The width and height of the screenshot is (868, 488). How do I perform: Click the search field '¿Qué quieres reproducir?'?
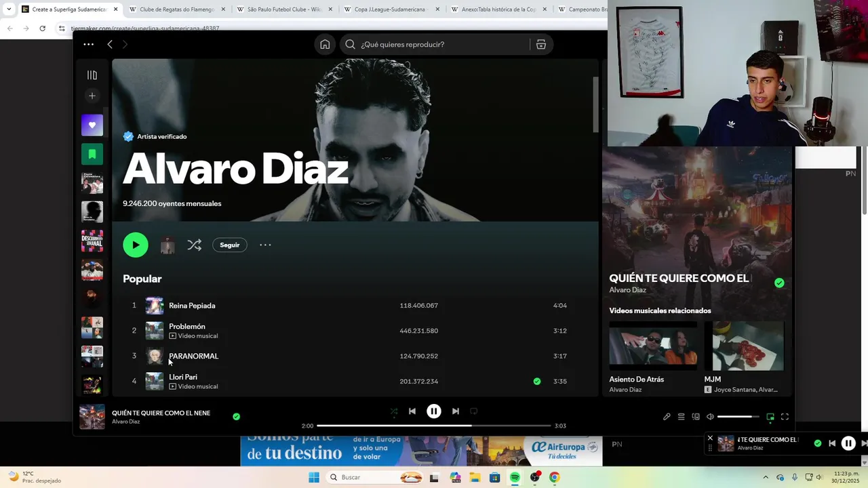(435, 44)
